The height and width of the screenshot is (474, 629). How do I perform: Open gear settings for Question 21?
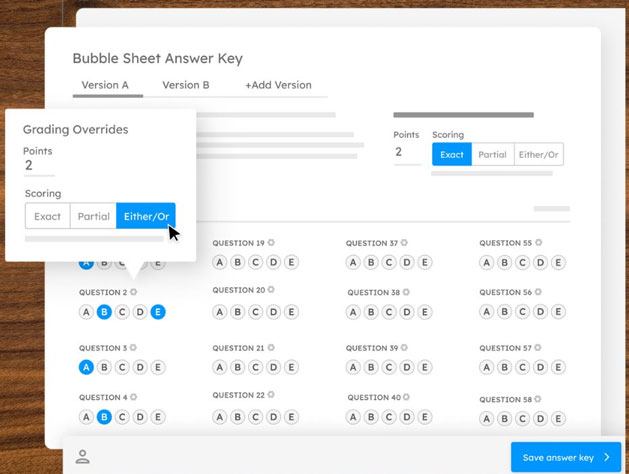pos(271,348)
